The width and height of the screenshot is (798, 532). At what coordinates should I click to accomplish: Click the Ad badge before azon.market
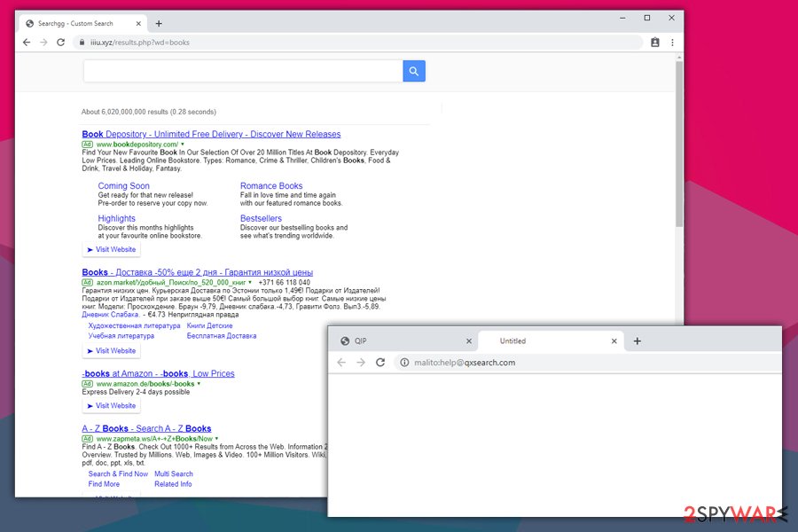pos(88,283)
